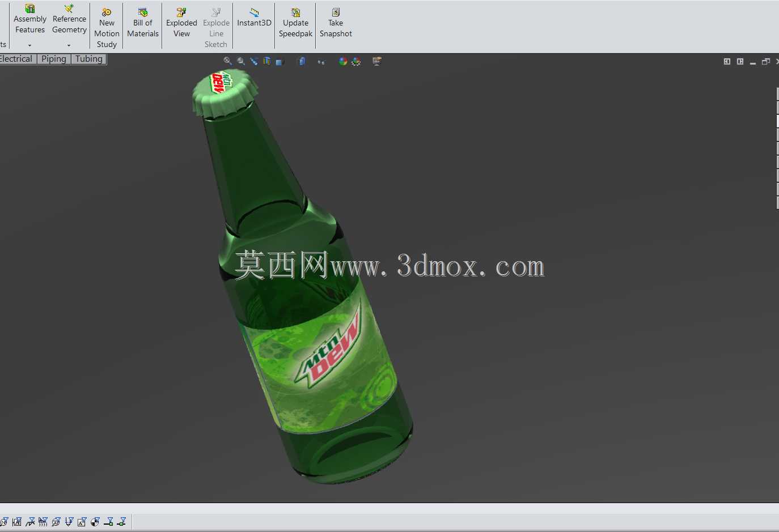Click the tile-left viewport button
Screen dimensions: 779x532
(x=727, y=61)
